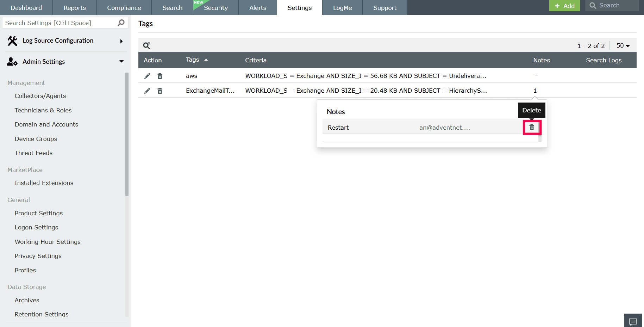Go to Privacy Settings
644x327 pixels.
[x=38, y=256]
